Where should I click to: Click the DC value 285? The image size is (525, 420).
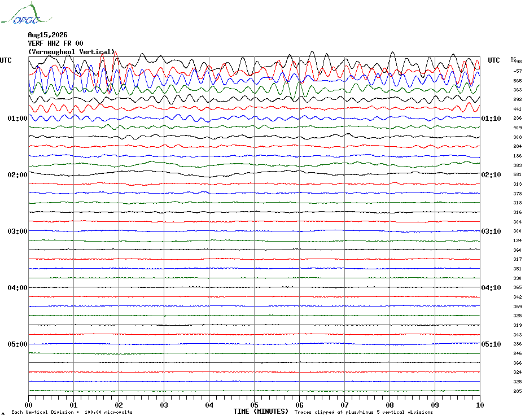click(517, 391)
